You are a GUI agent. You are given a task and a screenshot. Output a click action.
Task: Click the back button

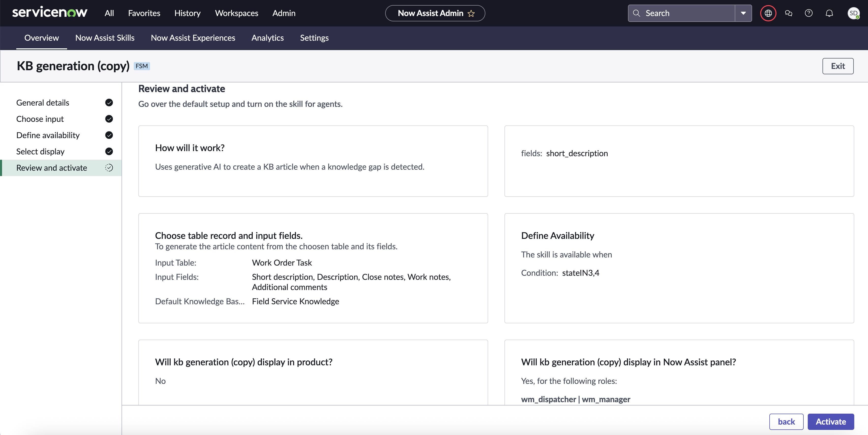coord(786,422)
